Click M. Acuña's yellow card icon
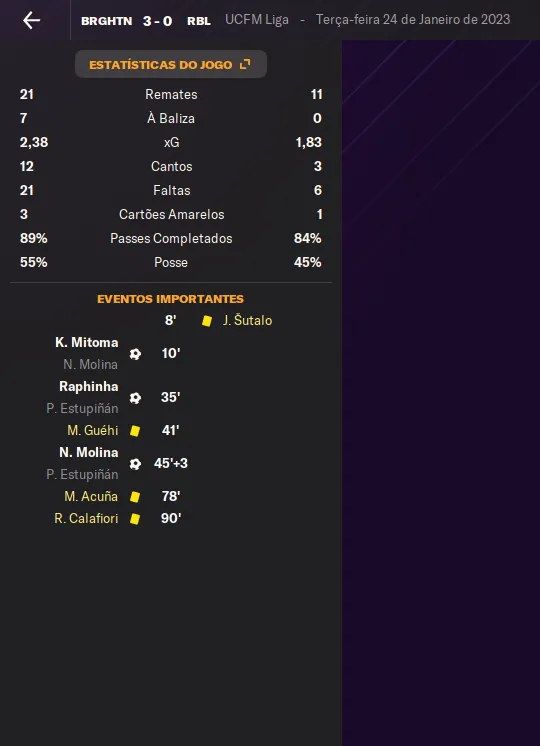The image size is (540, 746). point(135,497)
